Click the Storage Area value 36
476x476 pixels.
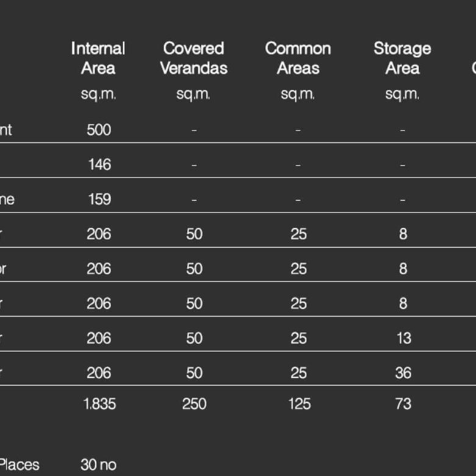[403, 373]
